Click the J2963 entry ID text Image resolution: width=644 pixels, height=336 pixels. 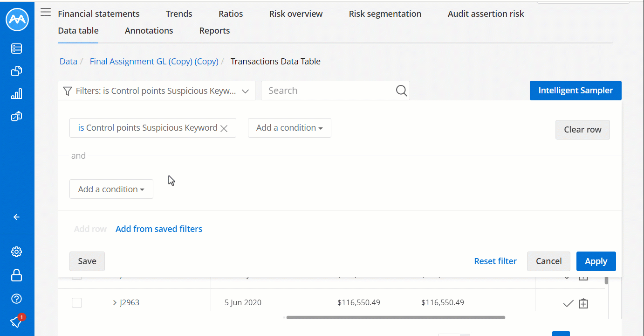tap(130, 303)
